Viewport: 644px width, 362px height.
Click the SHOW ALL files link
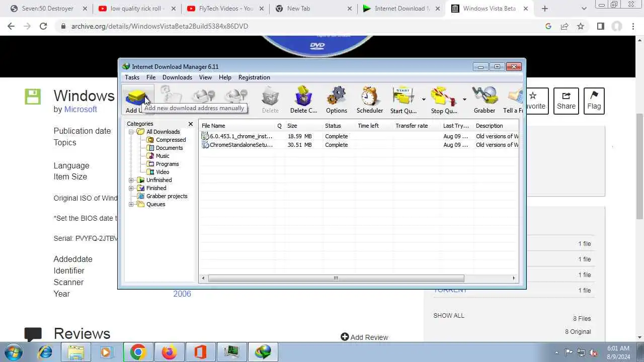pos(449,315)
